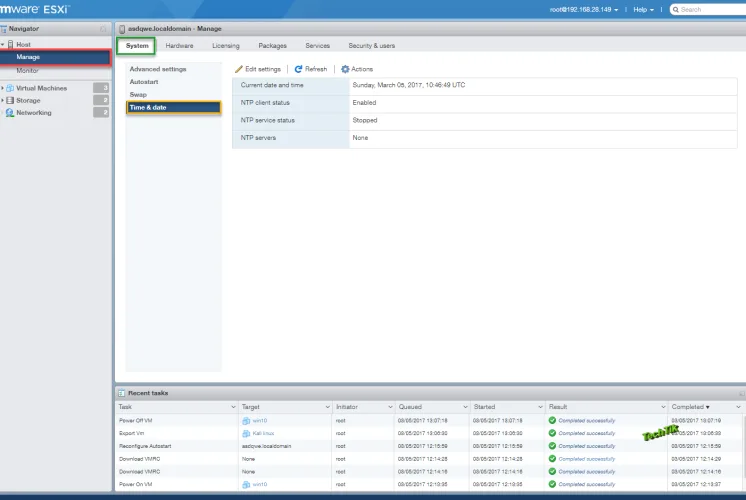The image size is (746, 500).
Task: Open the Initiator column dropdown arrow
Action: click(390, 407)
